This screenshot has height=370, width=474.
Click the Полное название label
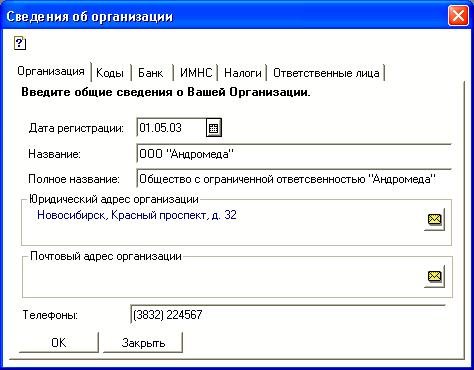(74, 179)
